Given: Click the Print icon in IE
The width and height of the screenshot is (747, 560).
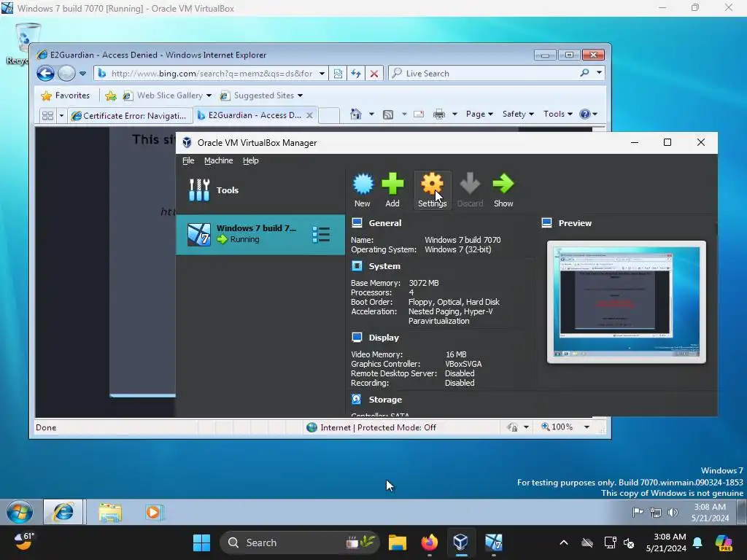Looking at the screenshot, I should (x=438, y=114).
